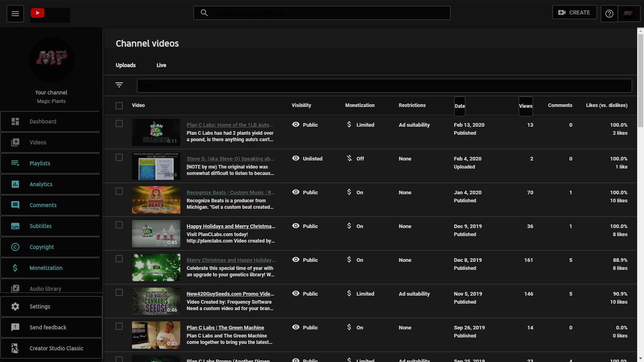The width and height of the screenshot is (644, 362).
Task: Click the Subtitles sidebar icon
Action: click(x=15, y=226)
